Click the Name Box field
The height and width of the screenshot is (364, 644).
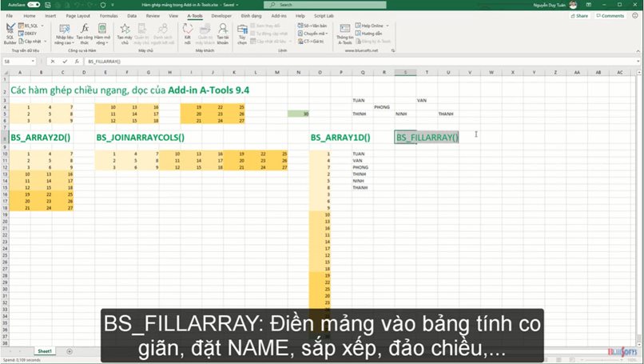[16, 62]
